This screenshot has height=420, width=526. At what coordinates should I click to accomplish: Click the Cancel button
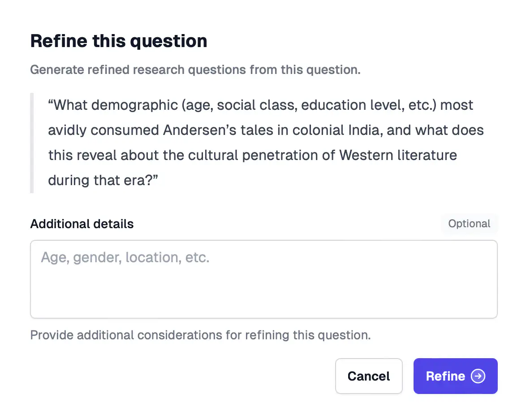click(369, 376)
